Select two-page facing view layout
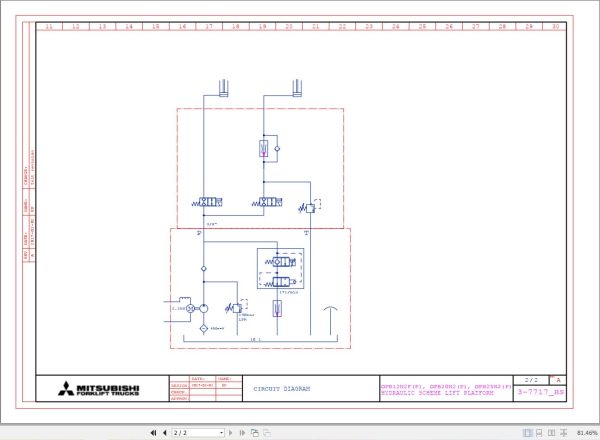This screenshot has width=600, height=440. click(551, 433)
